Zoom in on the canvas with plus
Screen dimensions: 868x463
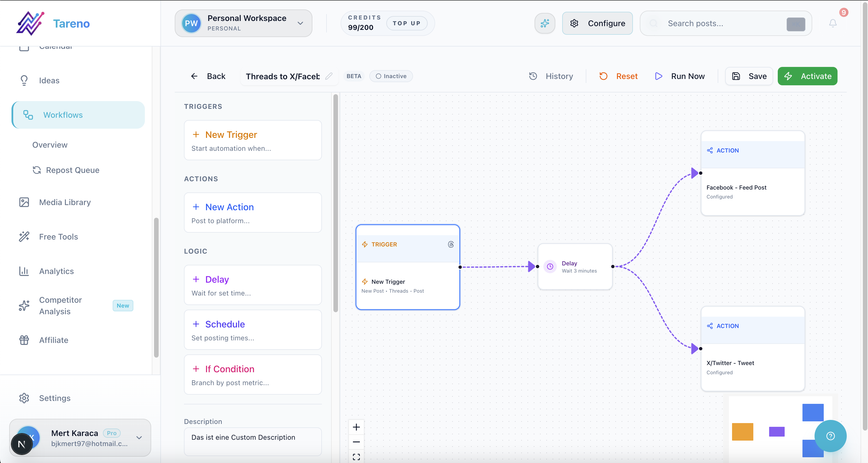356,427
